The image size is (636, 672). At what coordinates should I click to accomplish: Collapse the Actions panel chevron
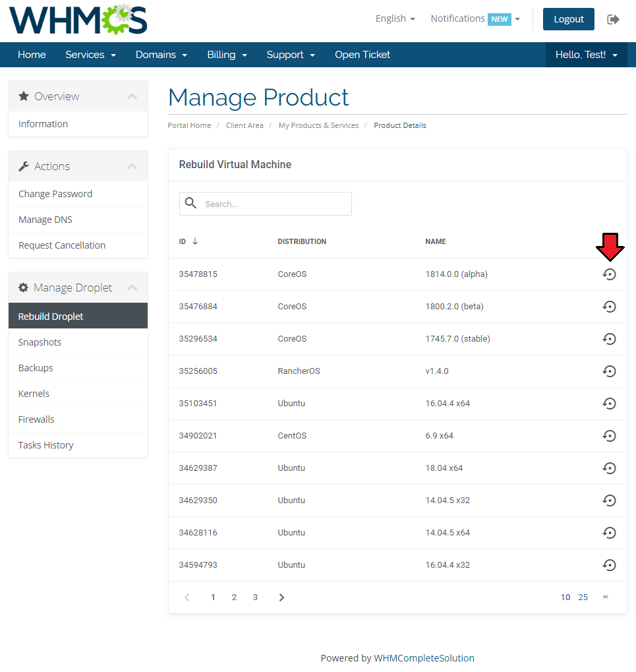[132, 166]
